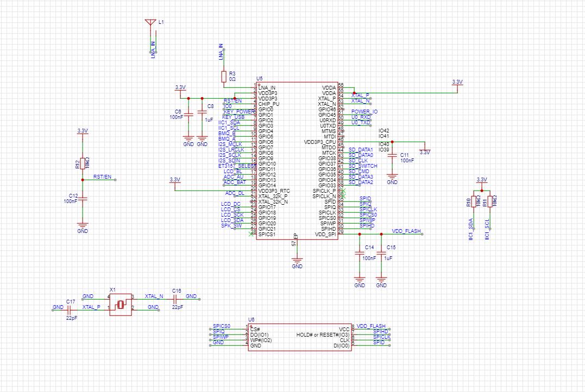Click the LCD_BL net label

point(233,172)
